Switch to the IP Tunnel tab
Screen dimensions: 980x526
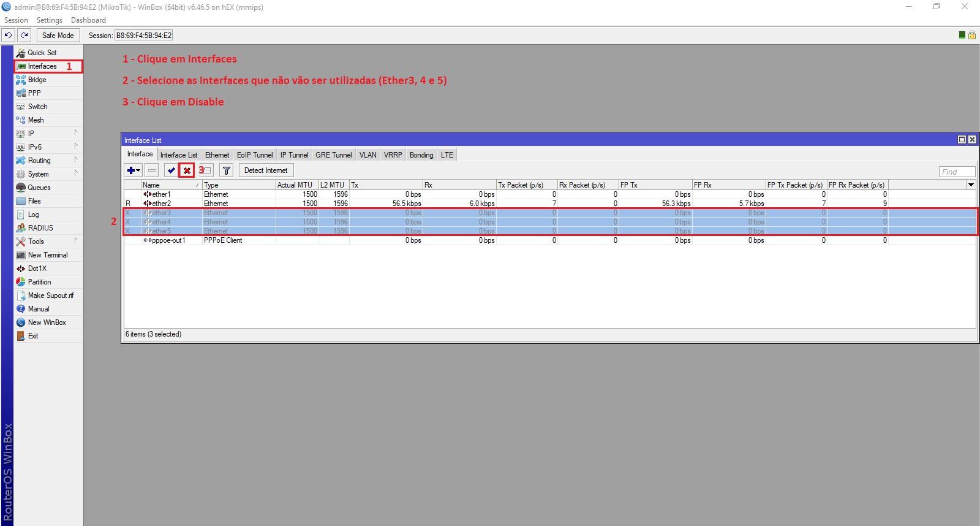(x=295, y=155)
